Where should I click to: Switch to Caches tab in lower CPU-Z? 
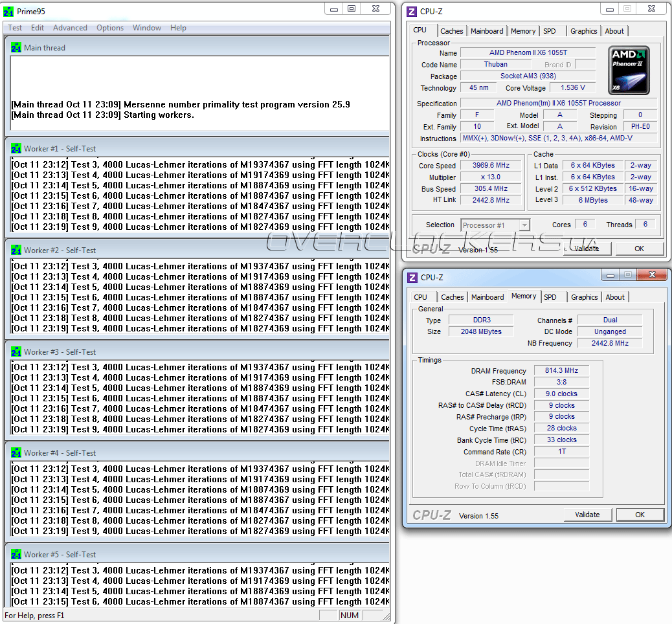[452, 297]
